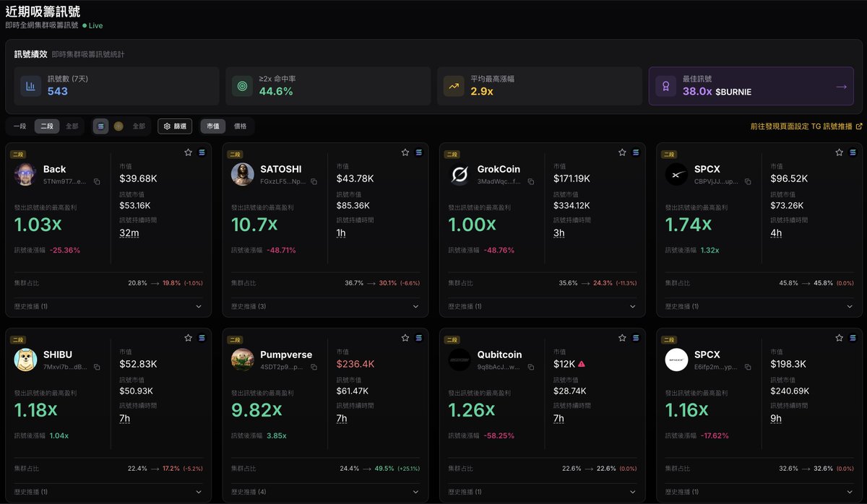Screen dimensions: 867x504
Task: Add GrokCoin to favorites via star
Action: coord(622,153)
